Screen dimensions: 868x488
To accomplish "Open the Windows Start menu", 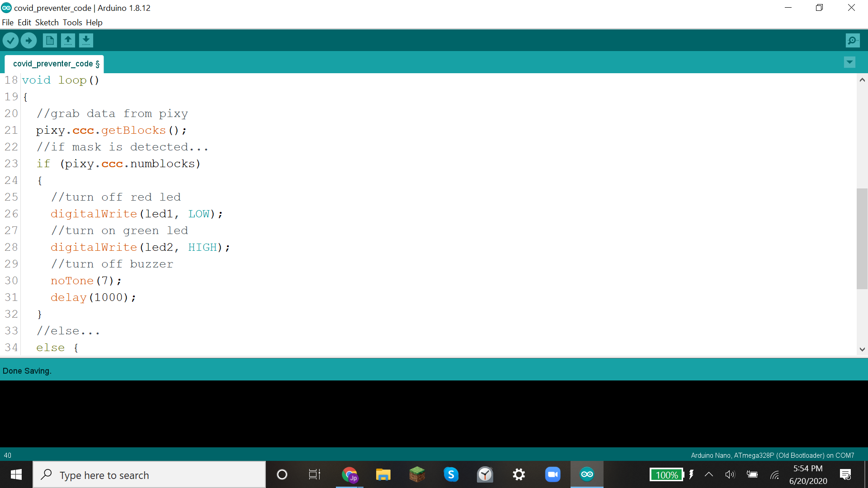I will tap(16, 474).
